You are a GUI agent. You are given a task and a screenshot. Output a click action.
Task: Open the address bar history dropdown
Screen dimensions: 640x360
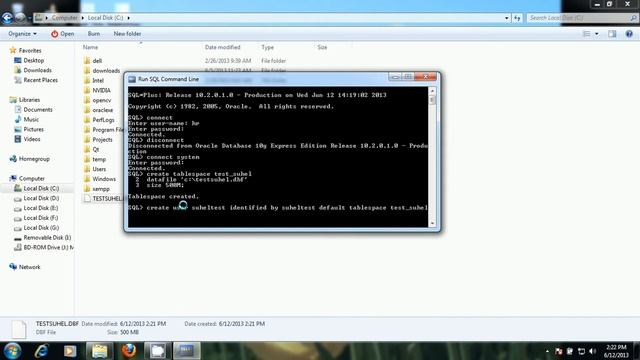click(507, 18)
